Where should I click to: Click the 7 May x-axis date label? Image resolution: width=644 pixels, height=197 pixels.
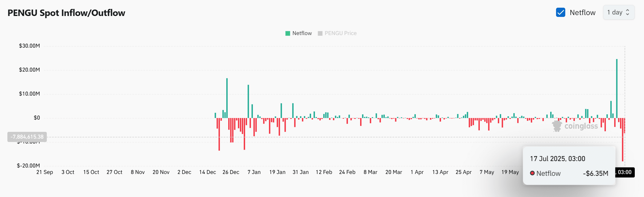(487, 172)
